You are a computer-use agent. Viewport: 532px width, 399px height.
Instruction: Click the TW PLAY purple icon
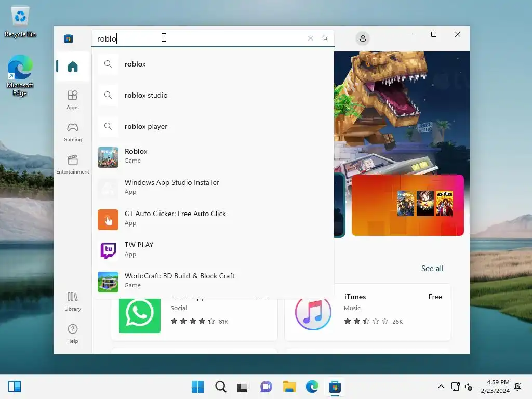click(108, 251)
